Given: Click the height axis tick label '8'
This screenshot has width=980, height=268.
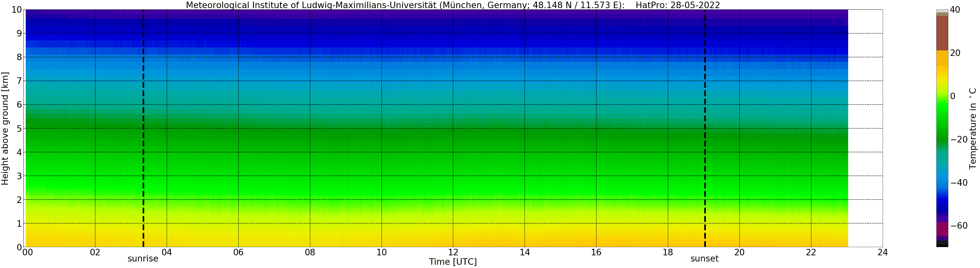Looking at the screenshot, I should (x=19, y=57).
